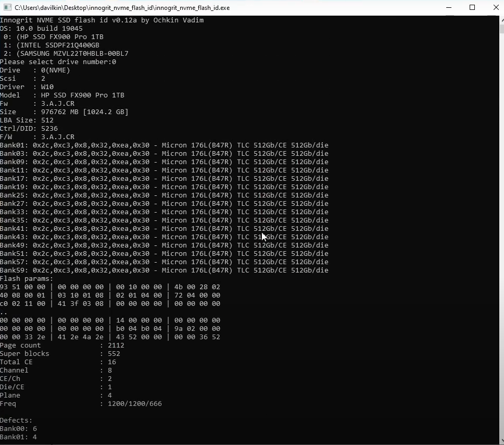Click the Bank59 flash ID row
The image size is (504, 445).
(164, 270)
